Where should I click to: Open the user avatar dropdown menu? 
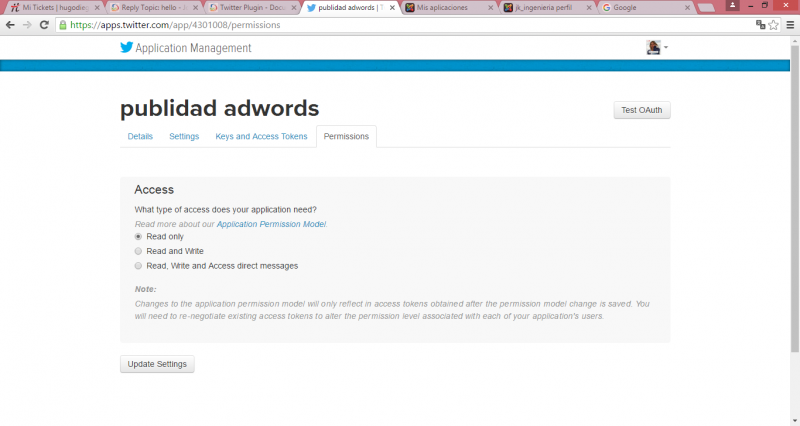(657, 47)
